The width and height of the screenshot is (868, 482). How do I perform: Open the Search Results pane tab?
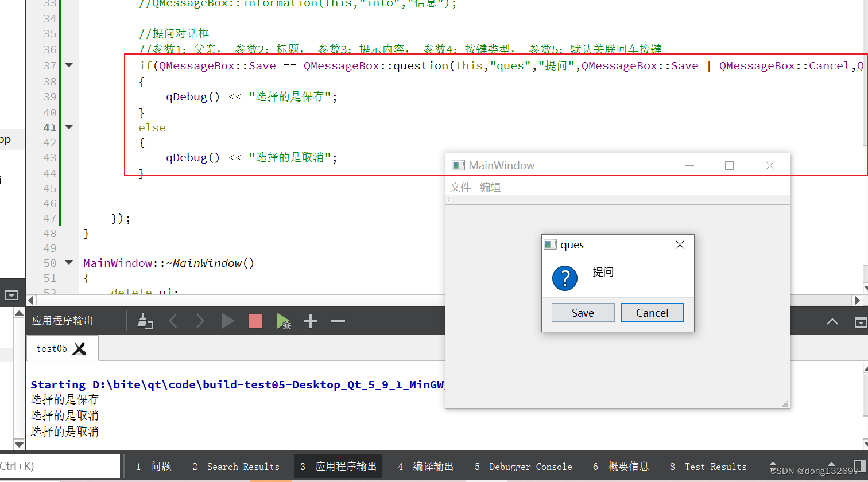pos(236,467)
